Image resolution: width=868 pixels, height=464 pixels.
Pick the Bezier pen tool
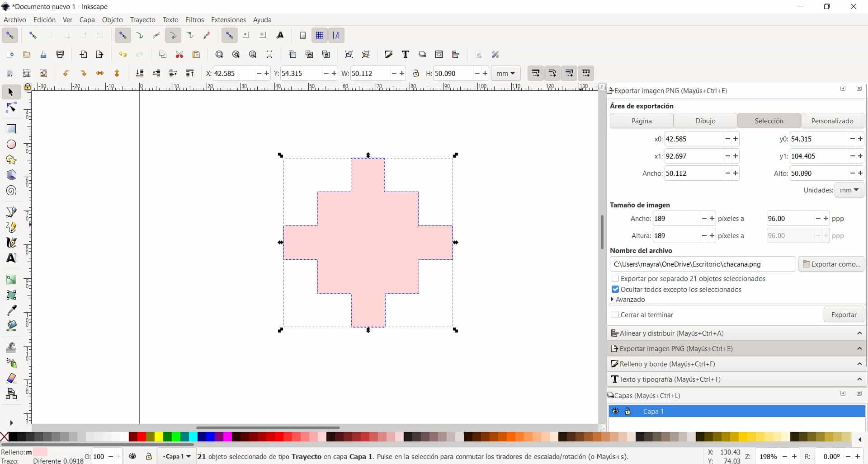tap(11, 211)
